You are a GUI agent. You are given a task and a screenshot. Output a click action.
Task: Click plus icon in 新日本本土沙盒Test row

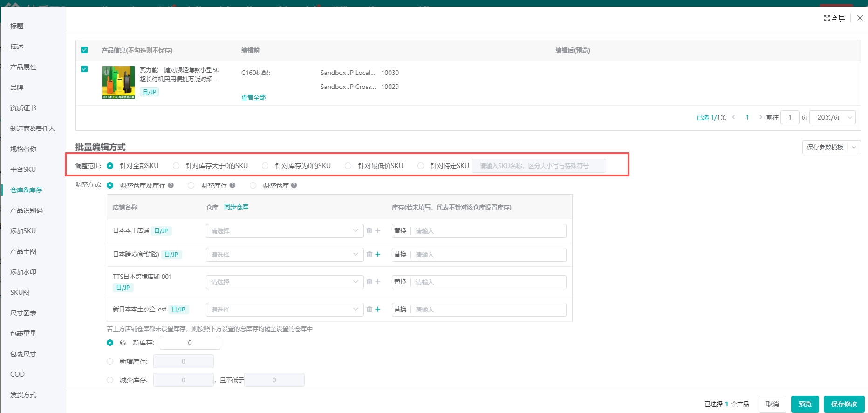click(378, 309)
